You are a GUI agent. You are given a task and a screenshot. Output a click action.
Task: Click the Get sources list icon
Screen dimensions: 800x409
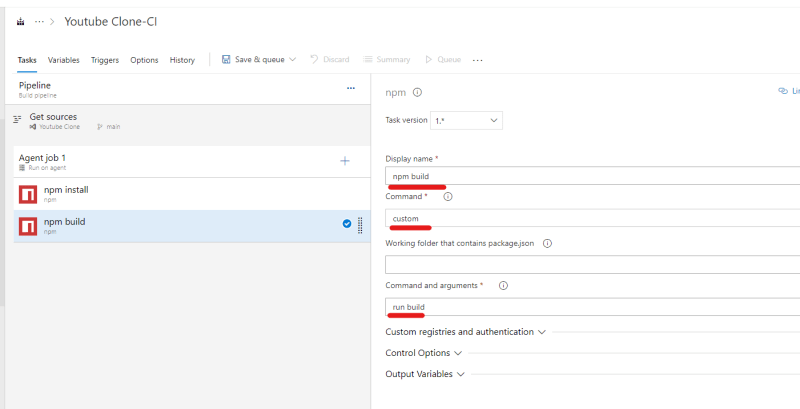[18, 119]
